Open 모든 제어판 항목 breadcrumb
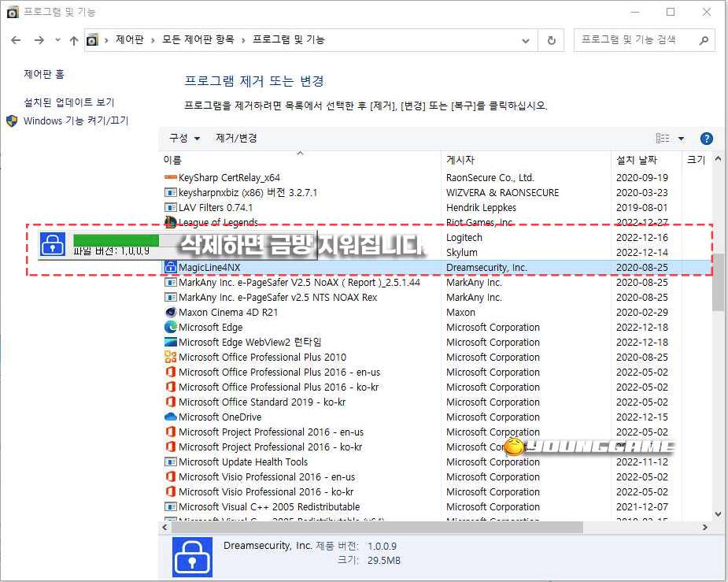Viewport: 728px width, 582px height. coord(198,40)
